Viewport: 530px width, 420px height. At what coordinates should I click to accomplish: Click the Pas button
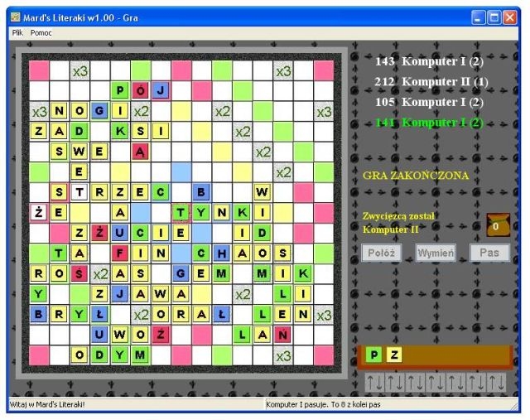click(489, 253)
